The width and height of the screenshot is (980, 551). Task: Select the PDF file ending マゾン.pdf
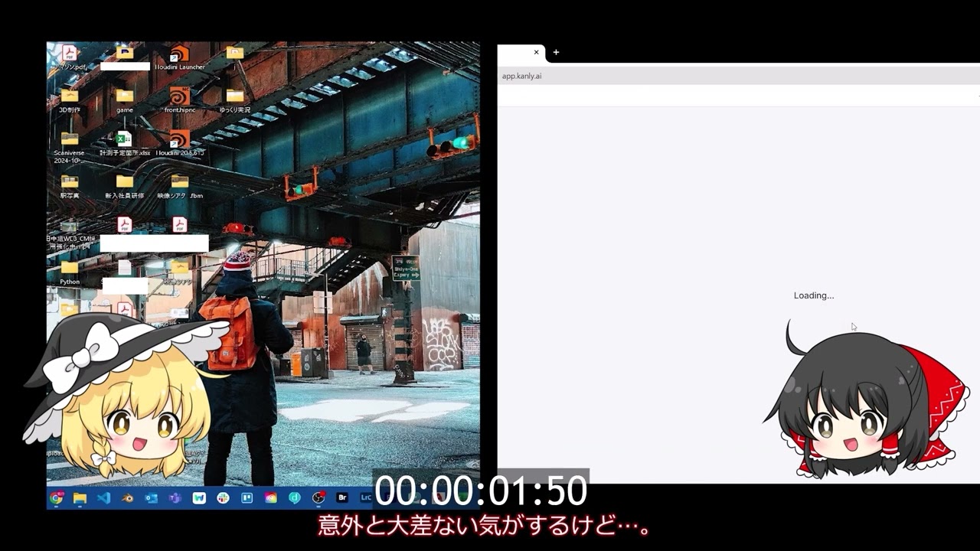pyautogui.click(x=70, y=57)
